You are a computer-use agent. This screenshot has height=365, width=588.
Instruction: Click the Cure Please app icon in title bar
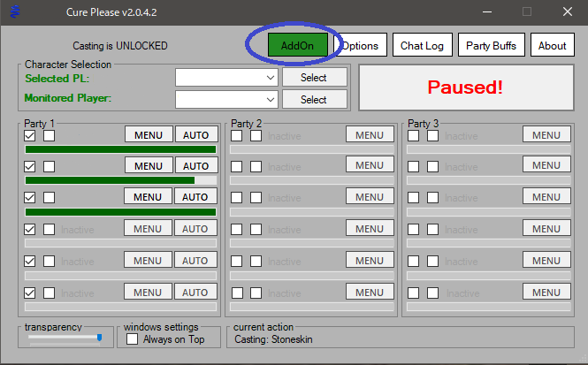[x=15, y=11]
